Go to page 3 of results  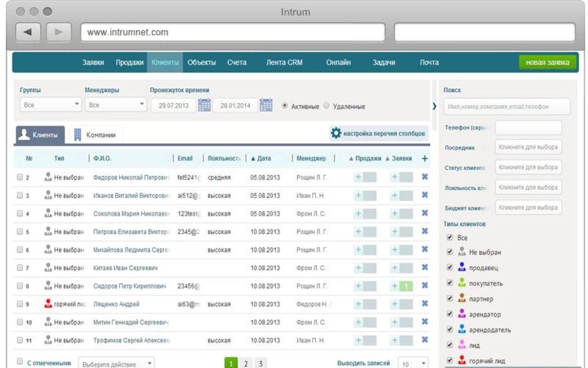coord(260,363)
